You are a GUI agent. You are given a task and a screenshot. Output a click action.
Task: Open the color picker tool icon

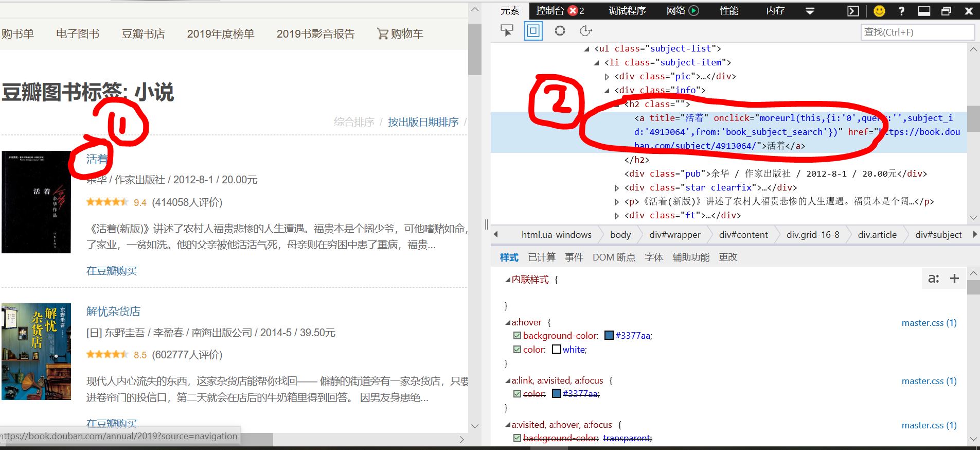click(x=560, y=31)
